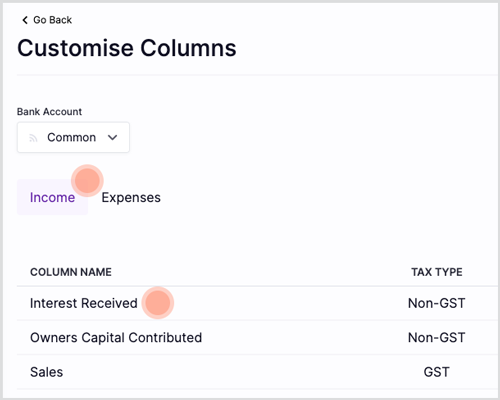Click the Customise Columns page heading
The image size is (500, 400).
[x=127, y=48]
